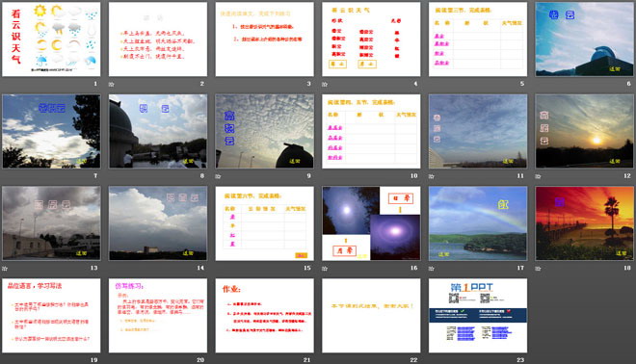Click animation star under rainbow slide 17

pyautogui.click(x=431, y=269)
